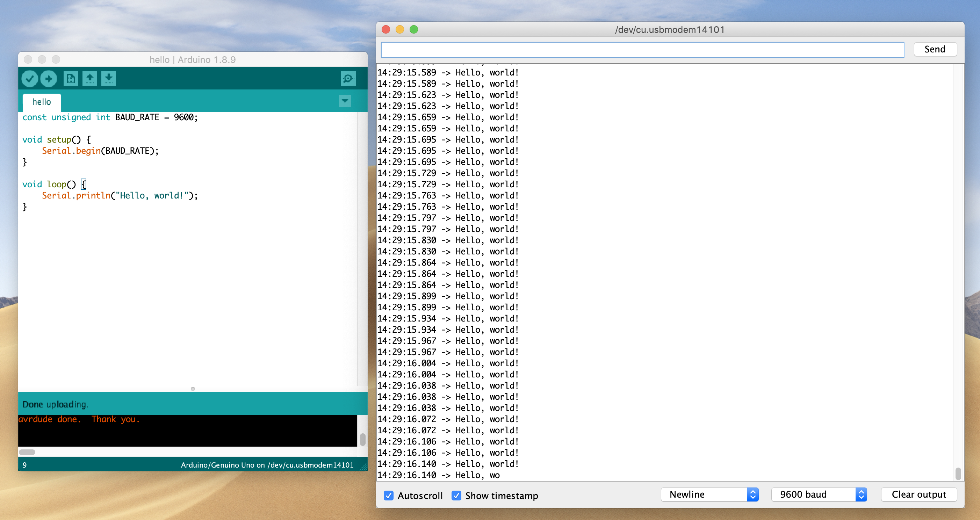Click the serial output vertical scrollbar thumb

pos(958,474)
